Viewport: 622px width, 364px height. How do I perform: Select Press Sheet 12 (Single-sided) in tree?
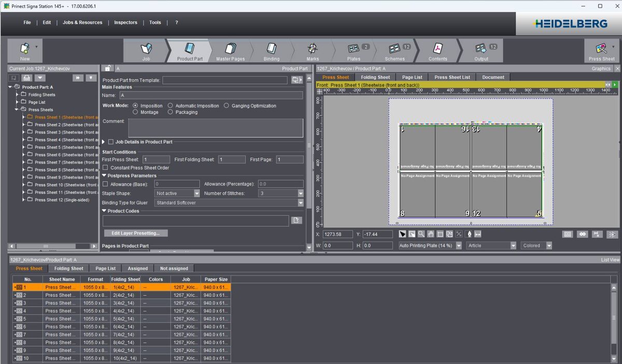[62, 200]
